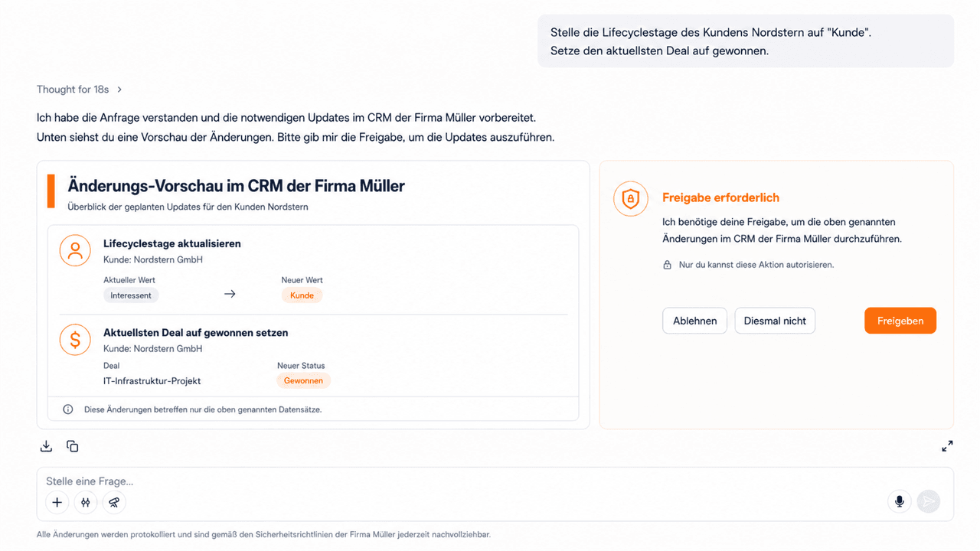Activate the microphone voice input
980x551 pixels.
click(x=900, y=501)
